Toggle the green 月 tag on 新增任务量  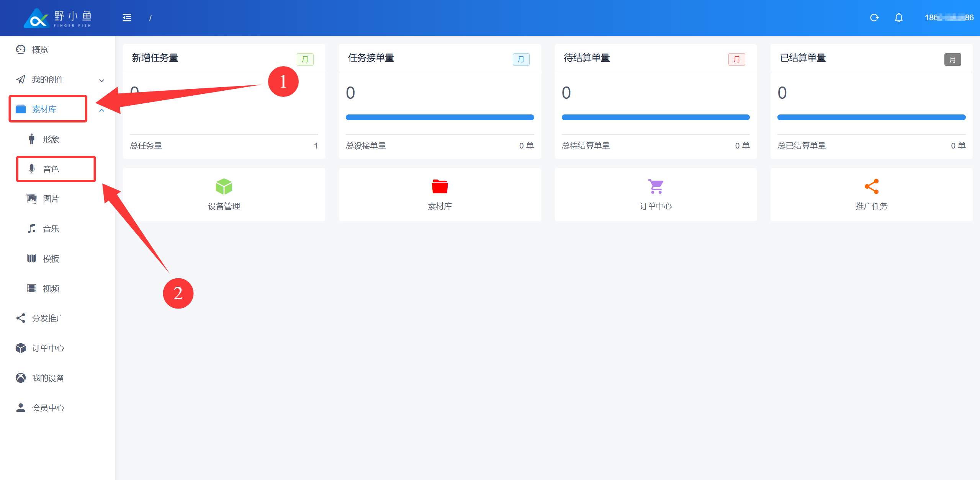pyautogui.click(x=305, y=59)
